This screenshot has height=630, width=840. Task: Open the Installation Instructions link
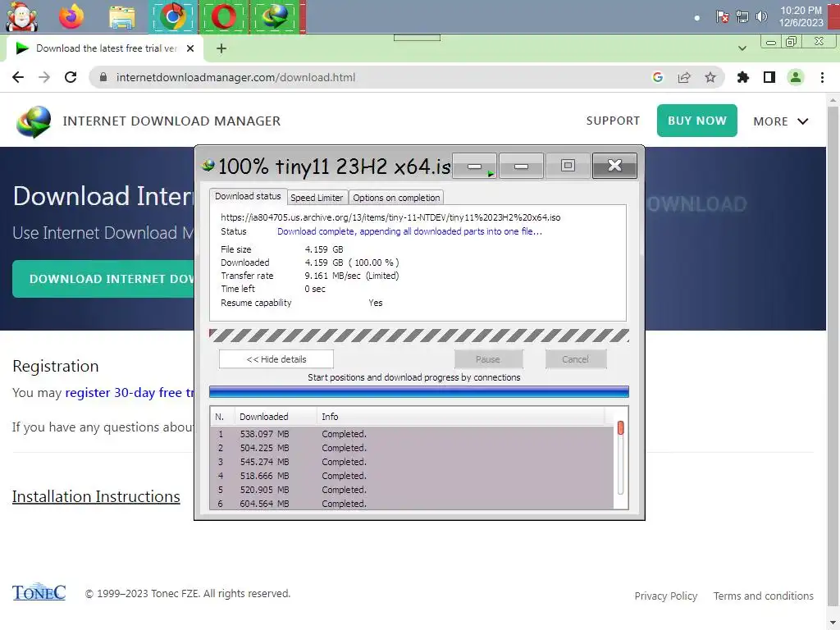click(x=96, y=496)
